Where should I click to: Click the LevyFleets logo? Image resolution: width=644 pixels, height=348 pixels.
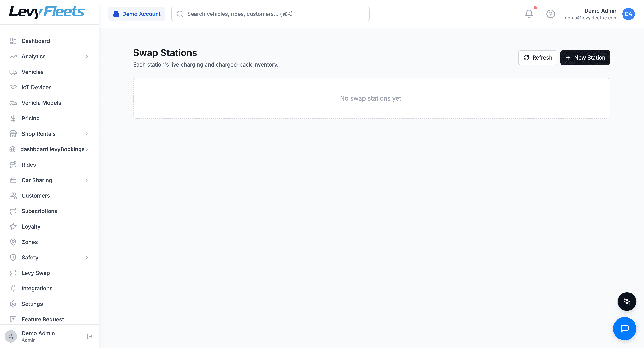click(47, 12)
